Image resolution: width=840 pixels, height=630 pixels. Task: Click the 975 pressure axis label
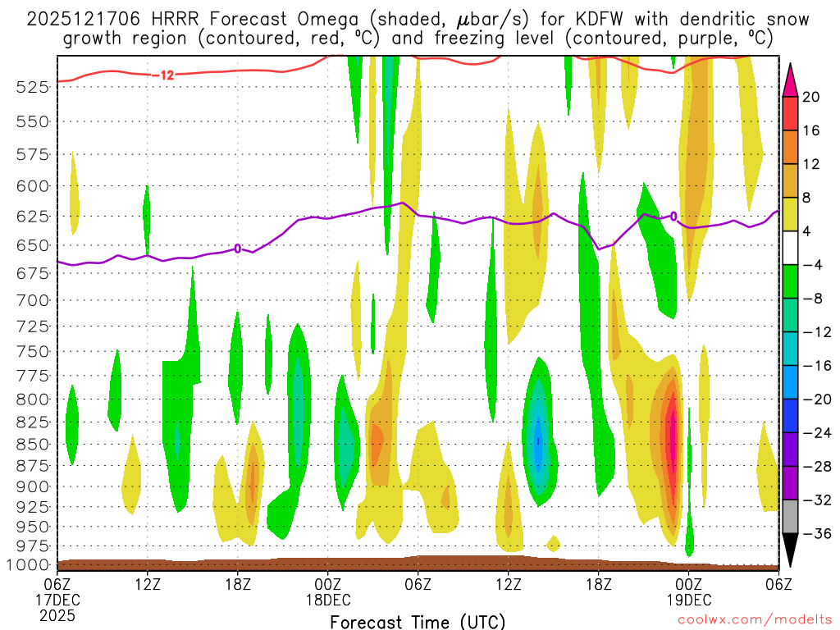tap(33, 546)
